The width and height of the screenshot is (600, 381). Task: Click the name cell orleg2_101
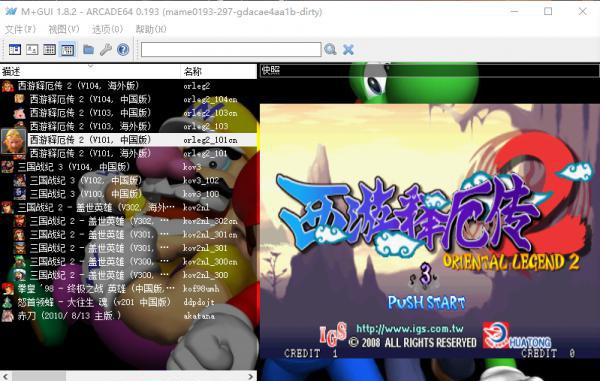[205, 153]
